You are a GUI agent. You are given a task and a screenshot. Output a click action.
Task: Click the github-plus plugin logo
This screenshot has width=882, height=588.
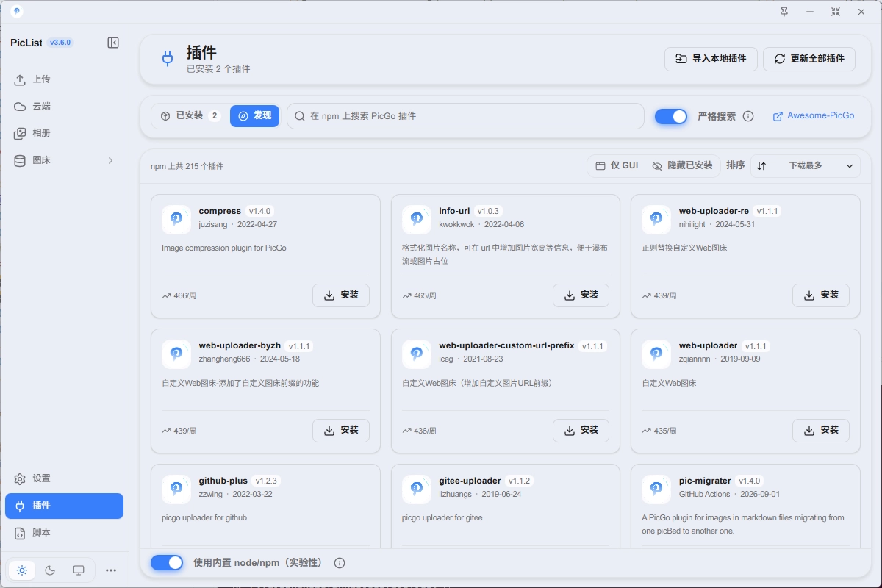click(x=176, y=489)
